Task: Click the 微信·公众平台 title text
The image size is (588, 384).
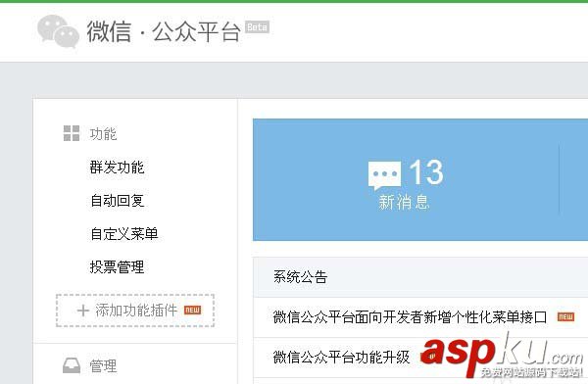Action: (164, 31)
